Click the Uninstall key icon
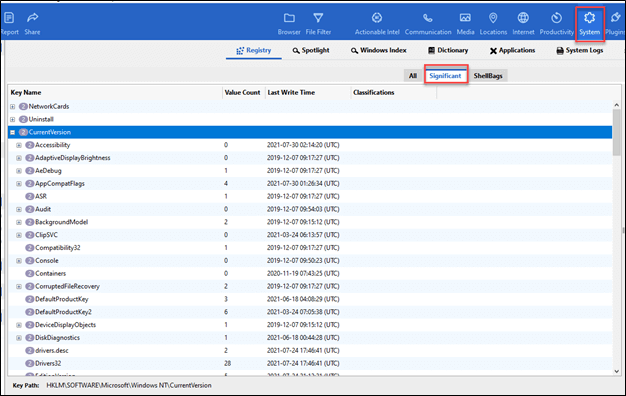 click(x=23, y=119)
